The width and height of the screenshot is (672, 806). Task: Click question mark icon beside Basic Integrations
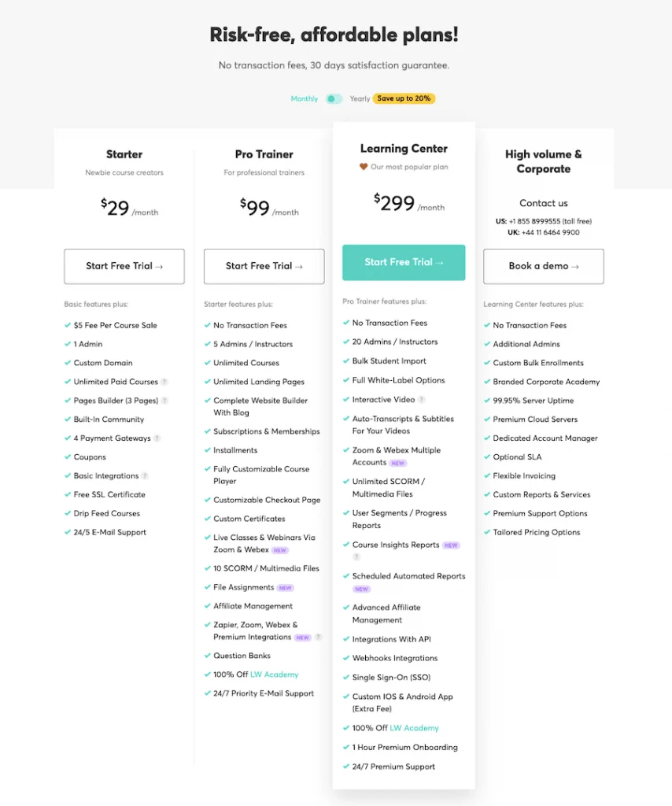point(145,476)
